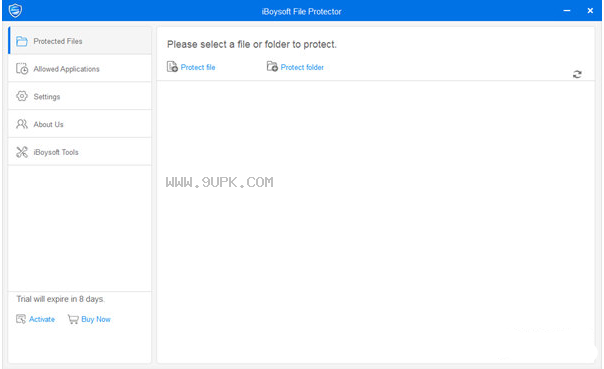Click the Buy Now link

click(x=96, y=319)
